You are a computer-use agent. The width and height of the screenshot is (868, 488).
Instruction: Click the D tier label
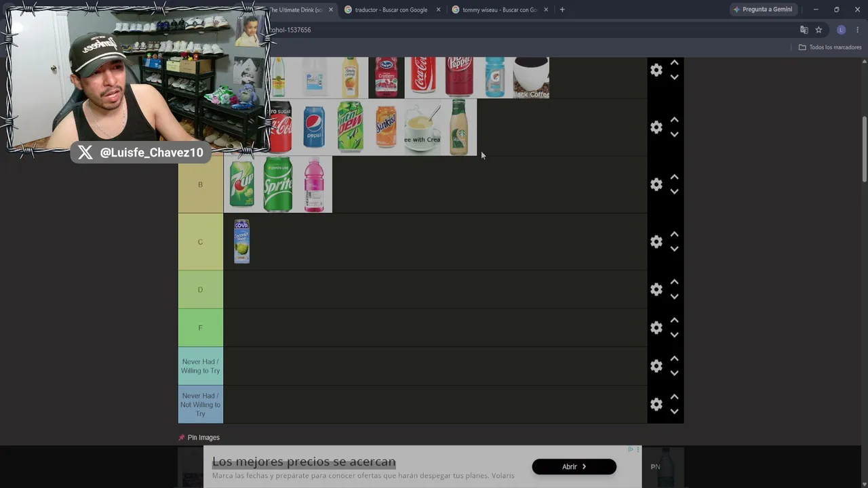(200, 289)
